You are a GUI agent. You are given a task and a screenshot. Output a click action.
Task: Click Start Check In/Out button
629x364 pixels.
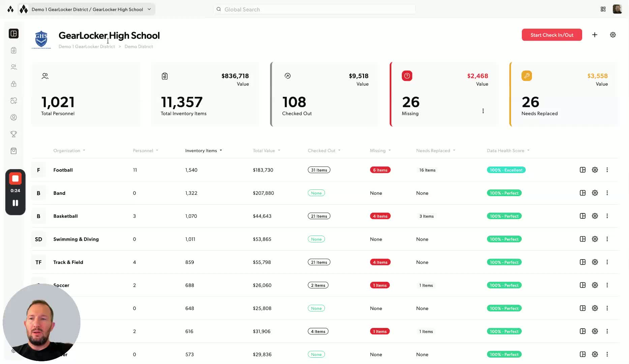552,35
